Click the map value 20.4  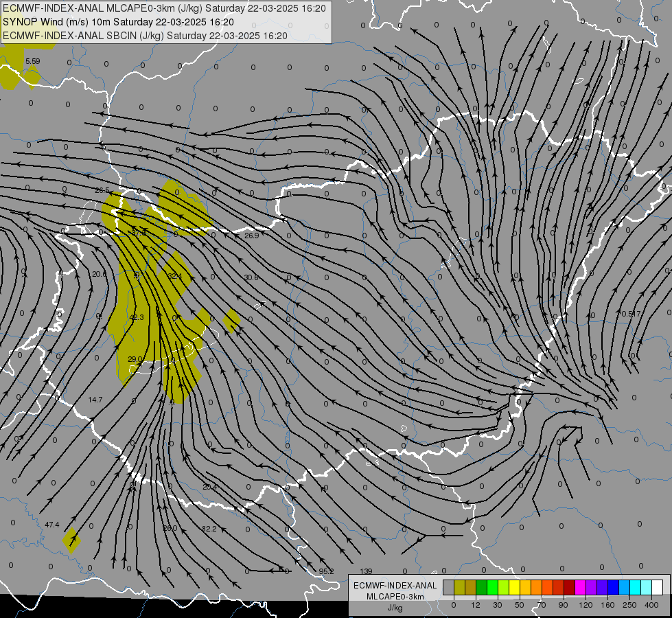209,487
